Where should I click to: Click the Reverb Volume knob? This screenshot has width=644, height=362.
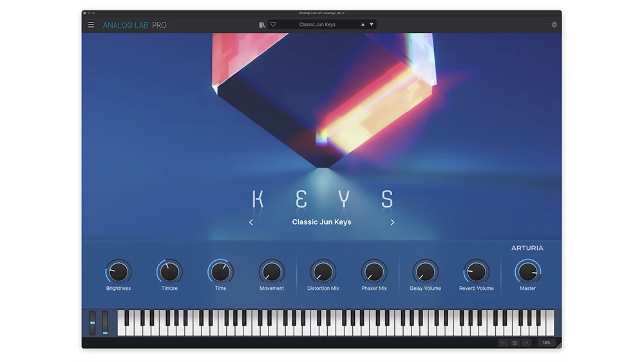476,271
